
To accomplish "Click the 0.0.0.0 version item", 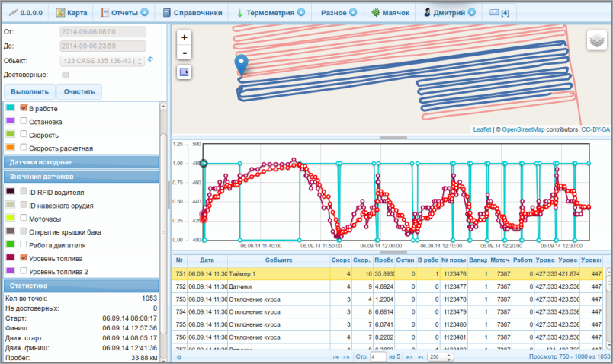I will [26, 12].
